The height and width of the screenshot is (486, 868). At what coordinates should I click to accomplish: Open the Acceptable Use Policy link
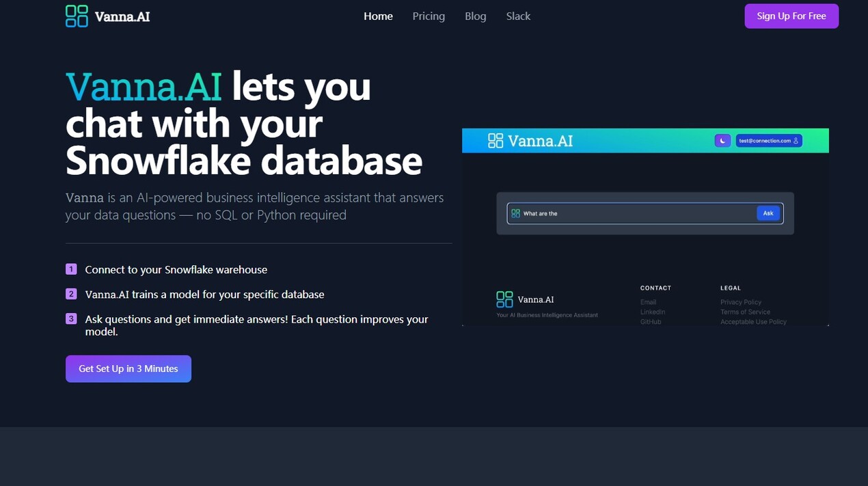point(753,321)
